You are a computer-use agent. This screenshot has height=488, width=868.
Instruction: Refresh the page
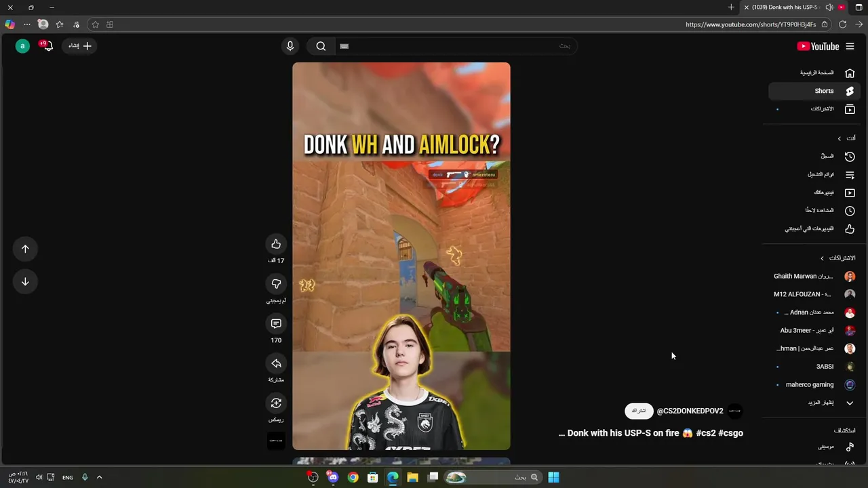(x=843, y=24)
